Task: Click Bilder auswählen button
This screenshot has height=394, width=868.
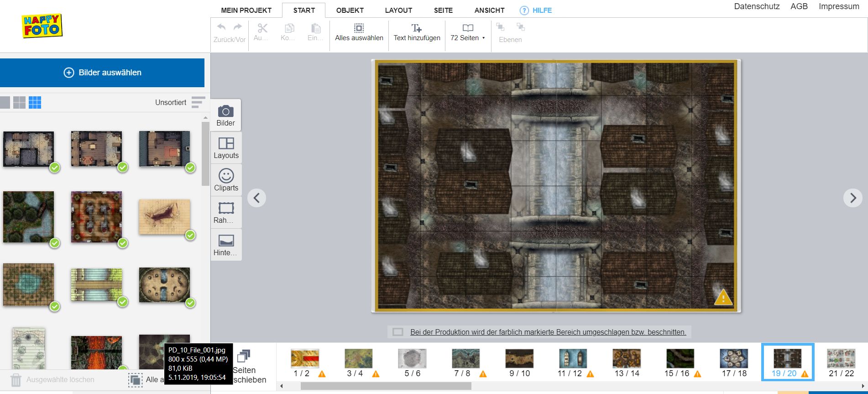Action: coord(102,73)
